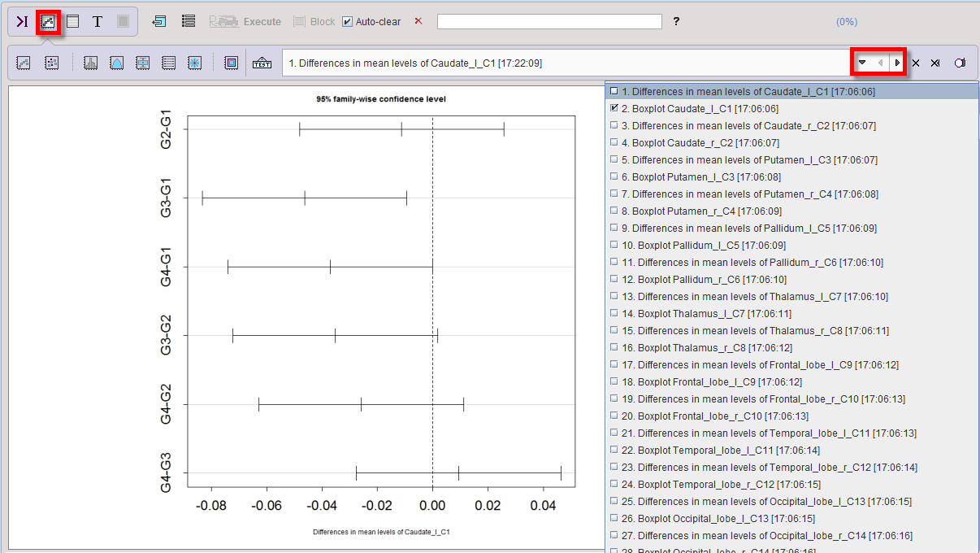
Task: Go to the previous plot with the left arrow
Action: pos(879,63)
